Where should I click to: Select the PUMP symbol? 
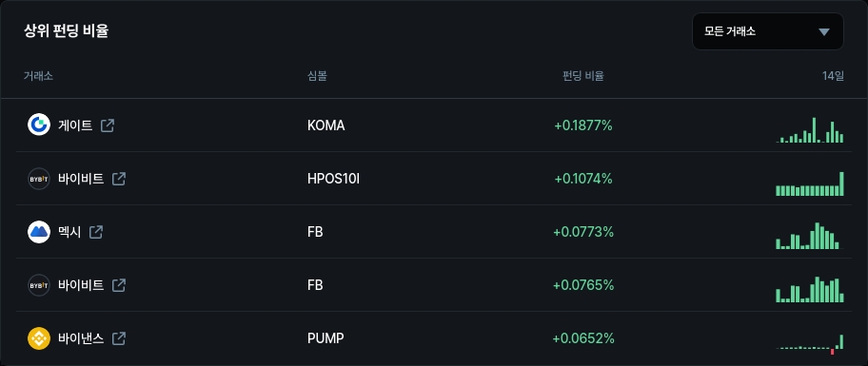(x=325, y=338)
